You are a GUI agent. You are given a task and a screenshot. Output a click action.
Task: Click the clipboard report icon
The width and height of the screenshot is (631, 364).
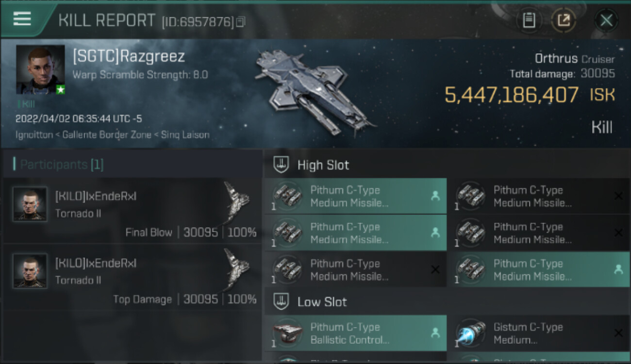pos(529,20)
